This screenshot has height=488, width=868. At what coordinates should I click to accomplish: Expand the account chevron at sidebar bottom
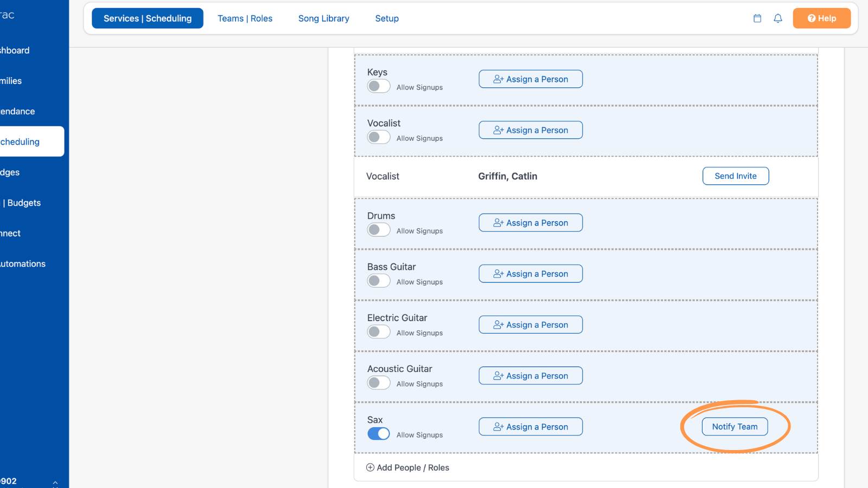coord(55,483)
